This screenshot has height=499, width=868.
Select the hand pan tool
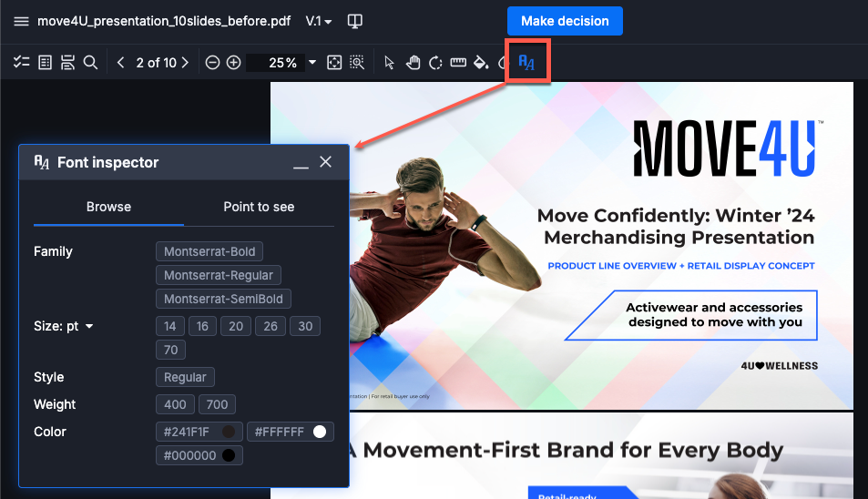point(413,63)
